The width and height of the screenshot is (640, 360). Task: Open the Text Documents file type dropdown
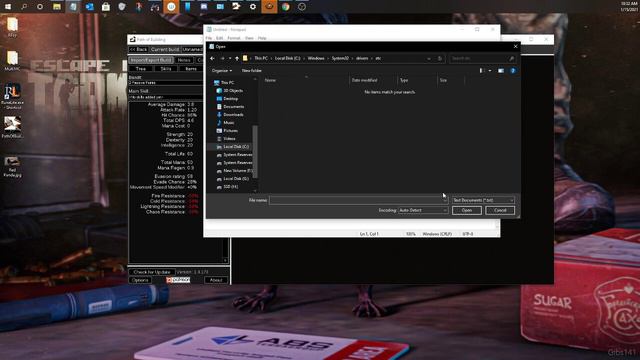pos(483,200)
